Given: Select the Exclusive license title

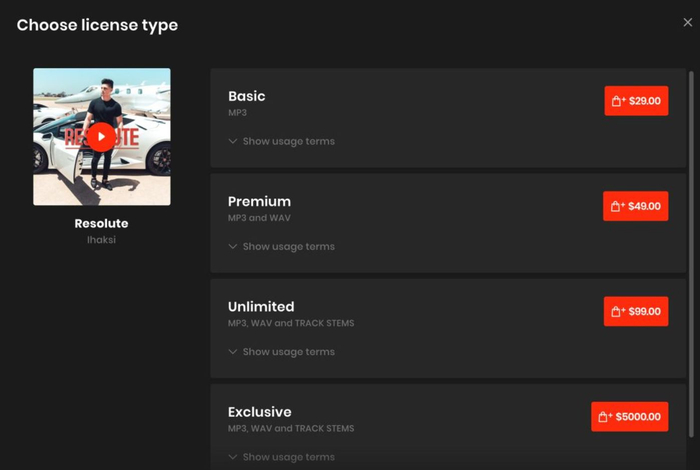Looking at the screenshot, I should (259, 411).
